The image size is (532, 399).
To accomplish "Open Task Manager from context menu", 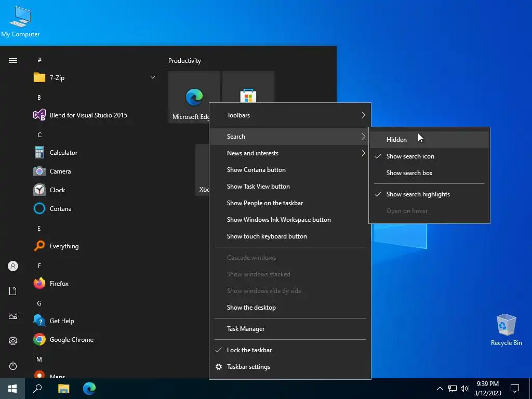I will [290, 329].
